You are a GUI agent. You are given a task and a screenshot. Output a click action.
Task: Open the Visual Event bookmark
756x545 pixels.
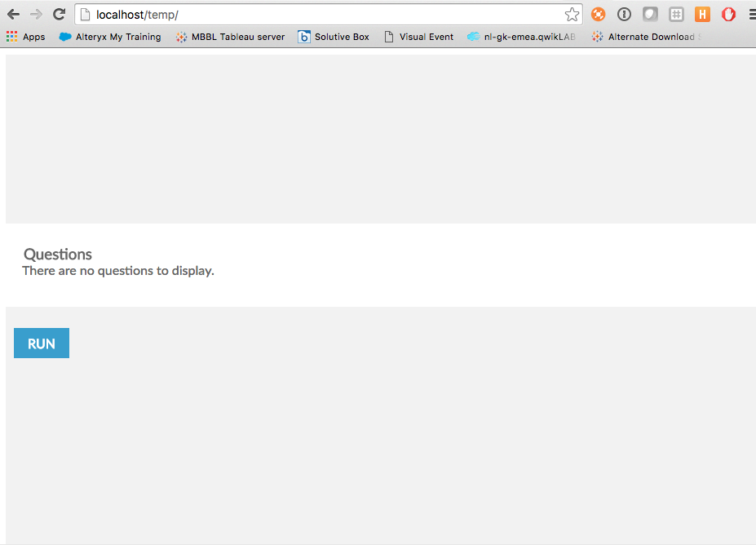pyautogui.click(x=418, y=37)
